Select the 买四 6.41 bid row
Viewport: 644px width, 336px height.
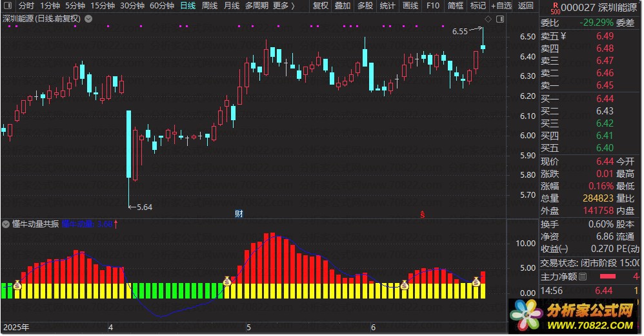pyautogui.click(x=590, y=136)
